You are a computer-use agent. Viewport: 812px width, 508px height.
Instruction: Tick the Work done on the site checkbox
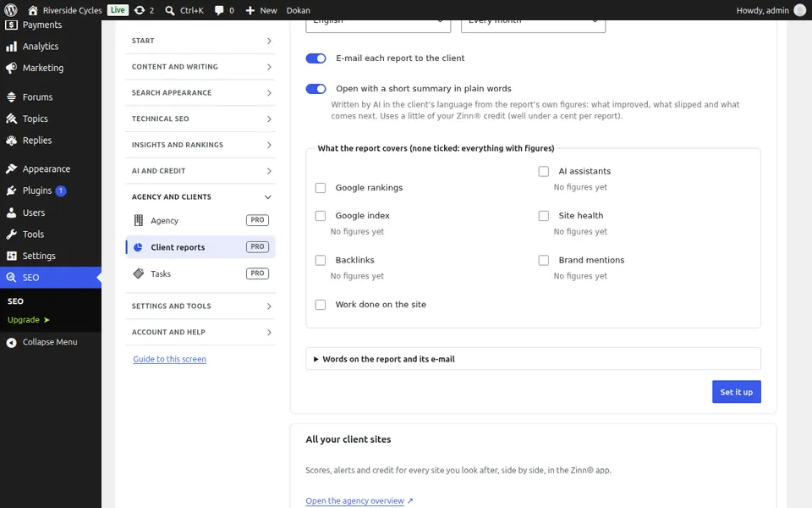[321, 305]
